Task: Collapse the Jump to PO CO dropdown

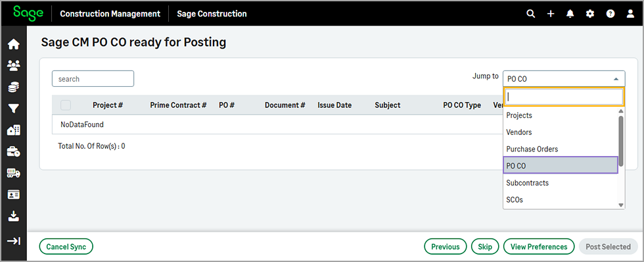Action: click(x=564, y=78)
